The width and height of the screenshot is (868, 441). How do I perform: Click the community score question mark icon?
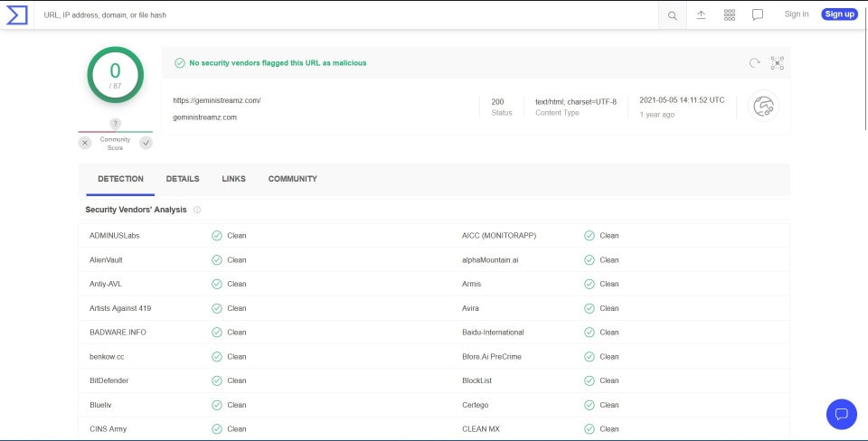pyautogui.click(x=115, y=124)
